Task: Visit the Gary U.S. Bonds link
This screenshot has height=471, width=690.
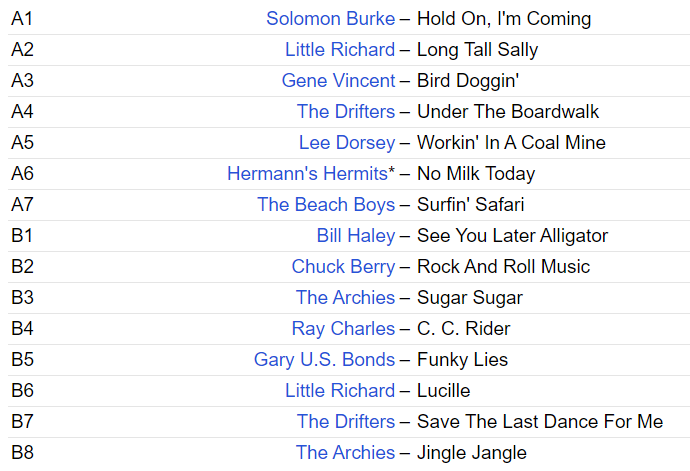Action: point(324,360)
